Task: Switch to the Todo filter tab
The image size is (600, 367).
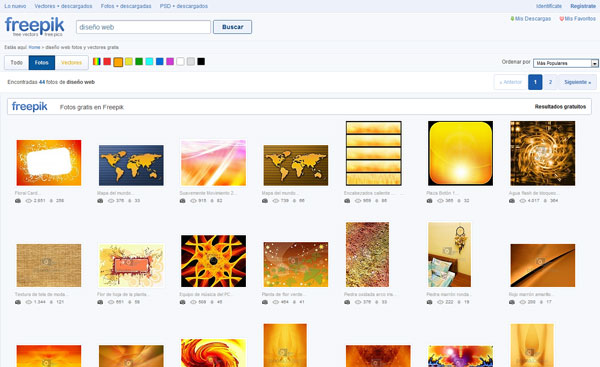Action: (x=16, y=62)
